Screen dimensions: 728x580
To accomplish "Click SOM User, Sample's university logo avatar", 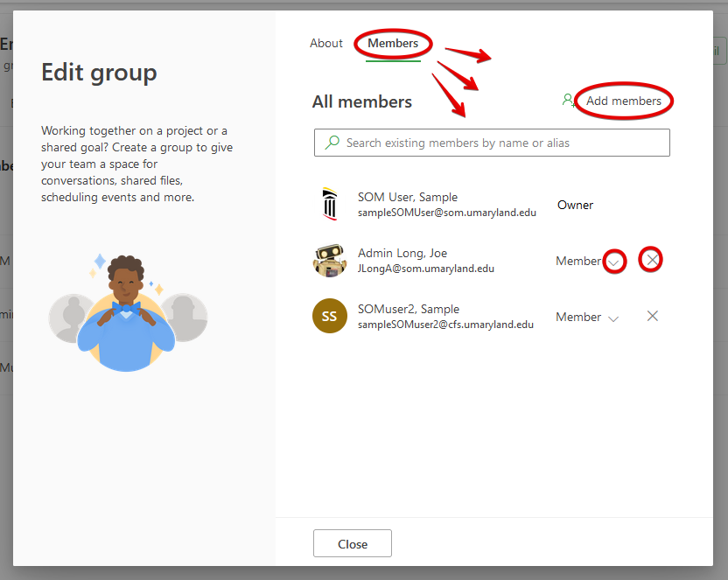I will (329, 205).
